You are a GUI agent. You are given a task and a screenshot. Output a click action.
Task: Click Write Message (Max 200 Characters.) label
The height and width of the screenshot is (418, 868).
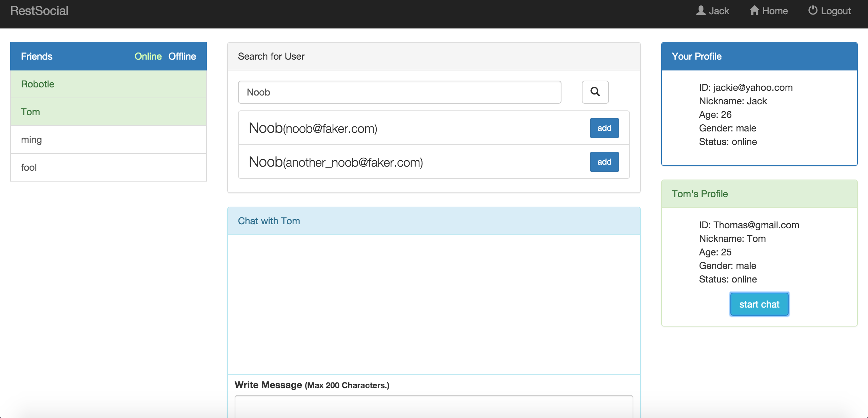312,385
